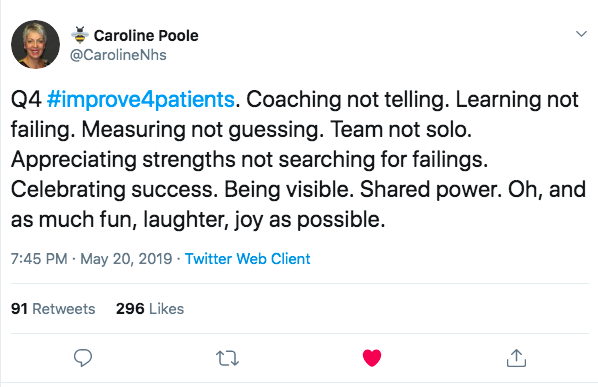Open the share tweet upload icon

(x=516, y=358)
